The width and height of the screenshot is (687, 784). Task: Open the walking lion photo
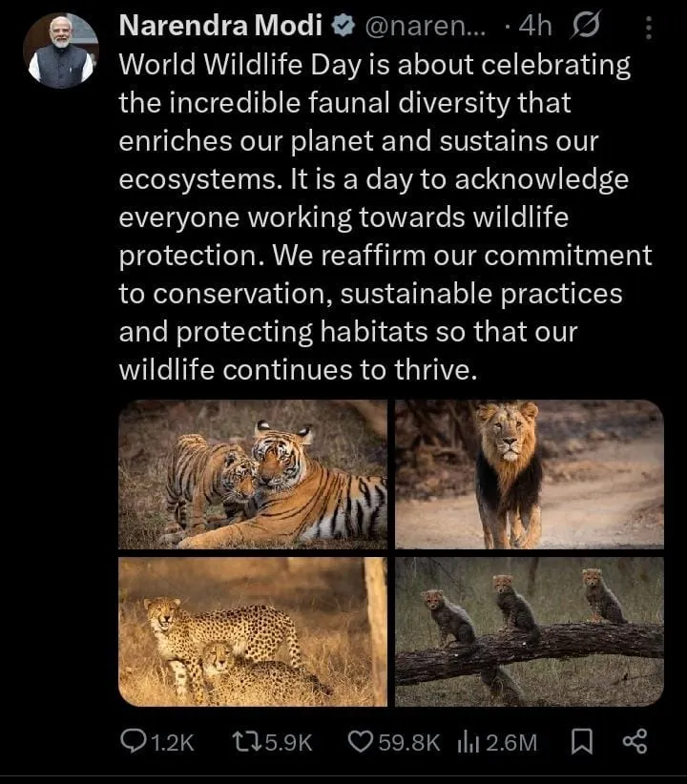tap(530, 474)
